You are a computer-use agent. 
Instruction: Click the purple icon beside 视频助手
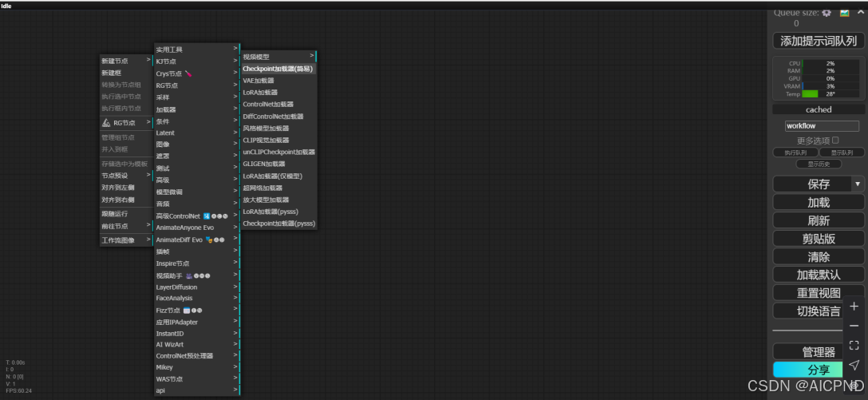pyautogui.click(x=189, y=275)
